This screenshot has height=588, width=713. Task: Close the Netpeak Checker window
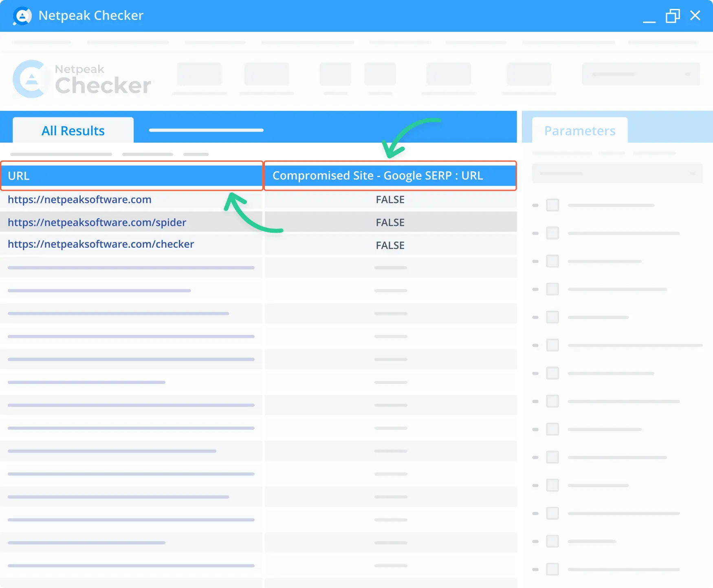(695, 15)
